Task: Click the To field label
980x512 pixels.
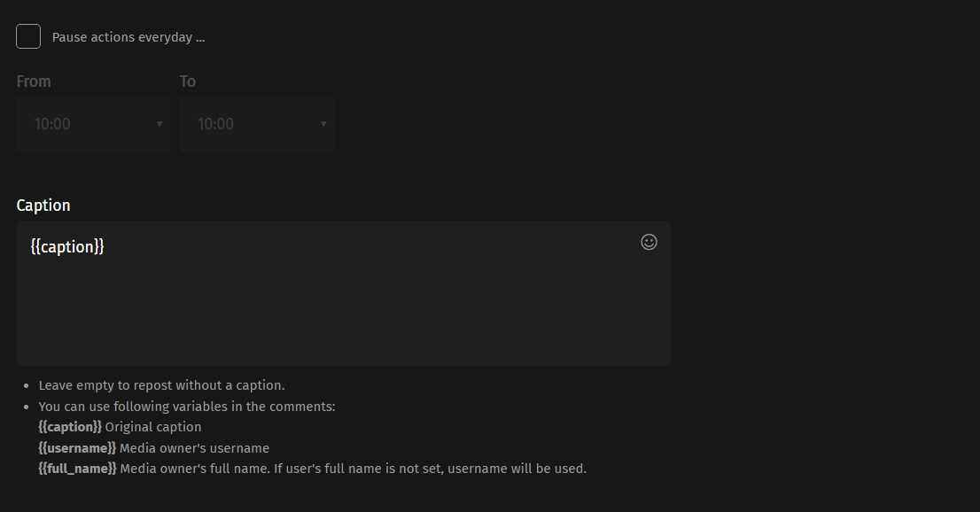Action: 188,81
